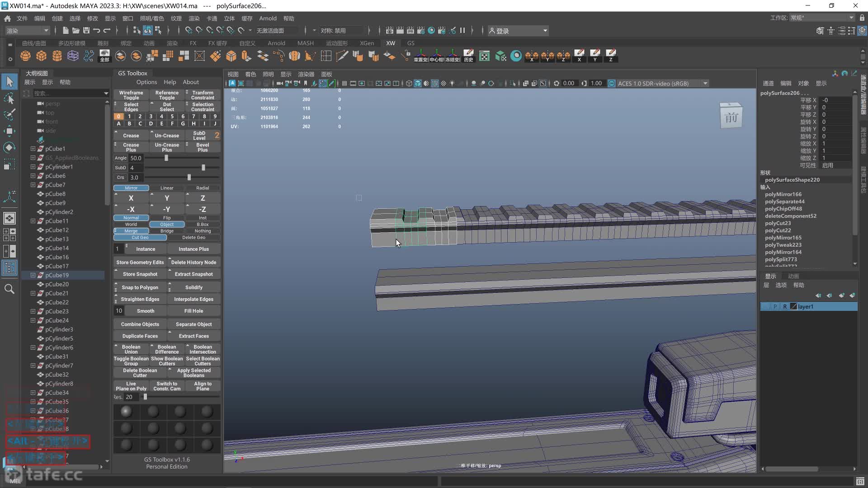This screenshot has height=488, width=868.
Task: Select the World space option
Action: (131, 225)
